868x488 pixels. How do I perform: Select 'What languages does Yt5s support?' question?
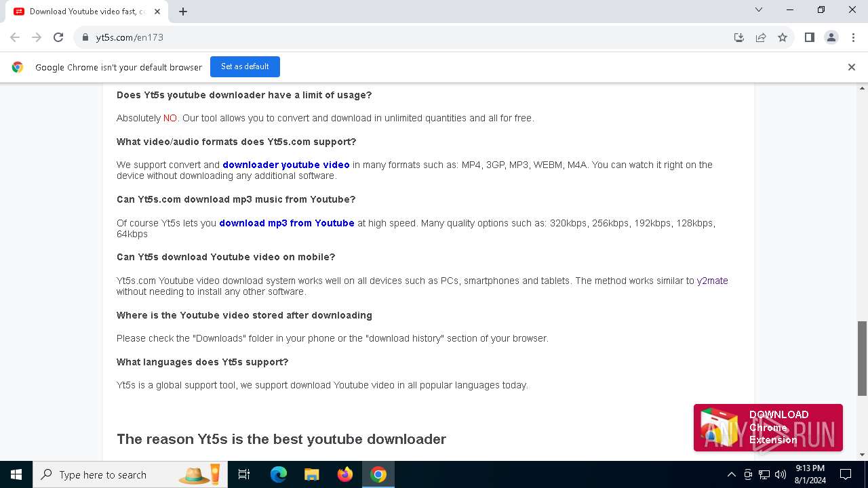203,362
